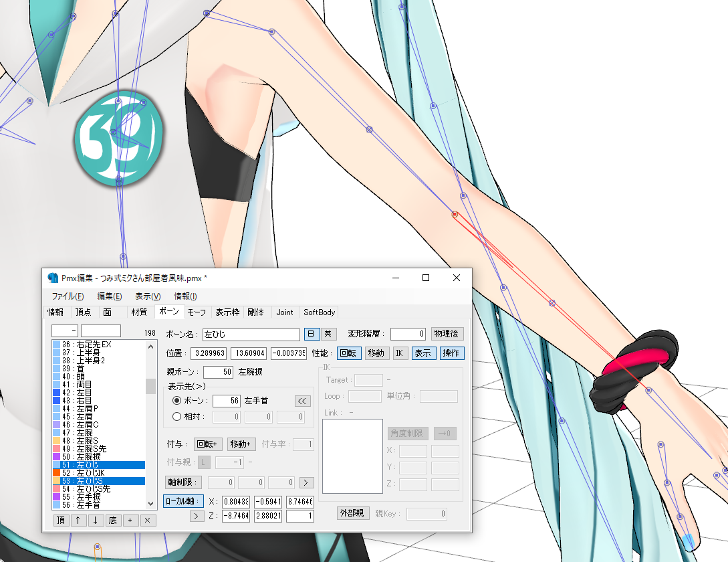728x562 pixels.
Task: Select bone 38 : 上半身2
Action: coord(98,361)
